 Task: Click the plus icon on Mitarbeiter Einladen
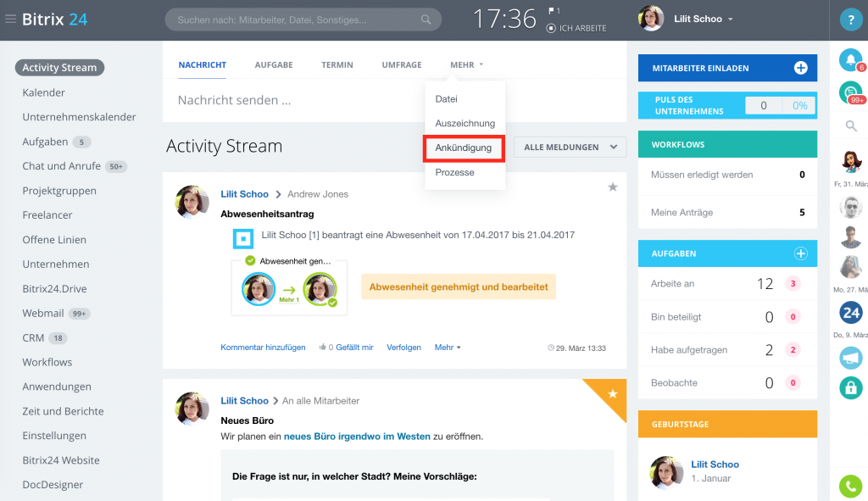point(800,68)
